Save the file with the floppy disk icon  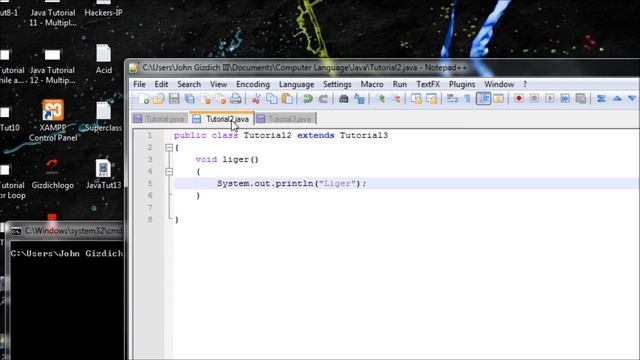[174, 99]
